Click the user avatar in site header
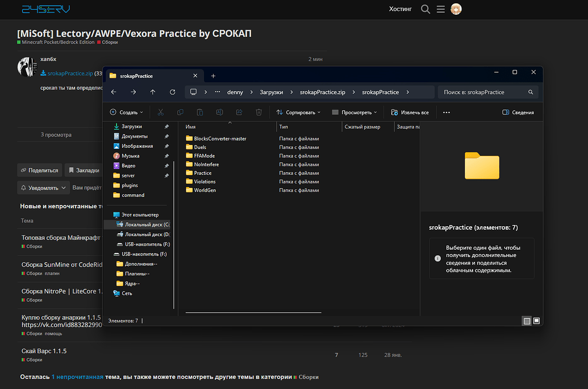The image size is (588, 389). tap(456, 9)
